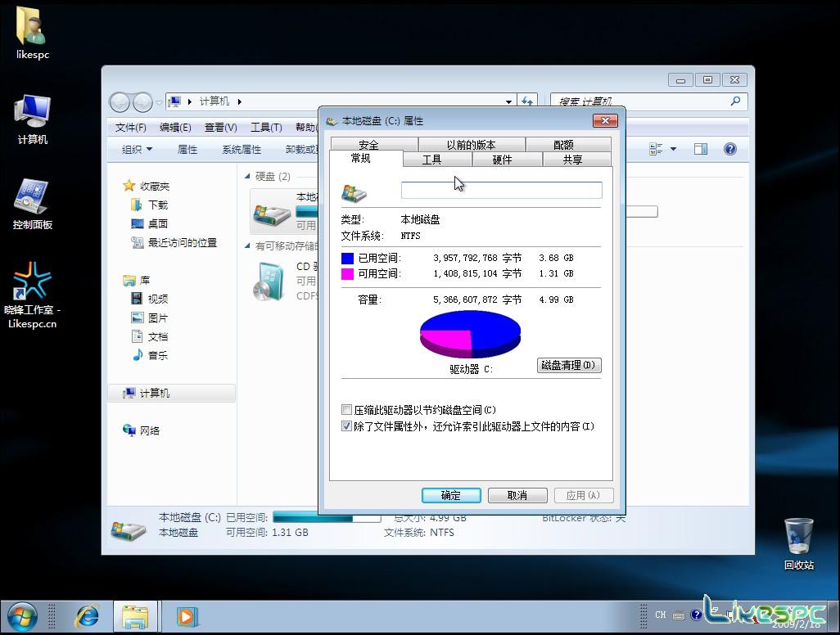840x635 pixels.
Task: Click the blue 已用空间 color swatch
Action: (347, 257)
